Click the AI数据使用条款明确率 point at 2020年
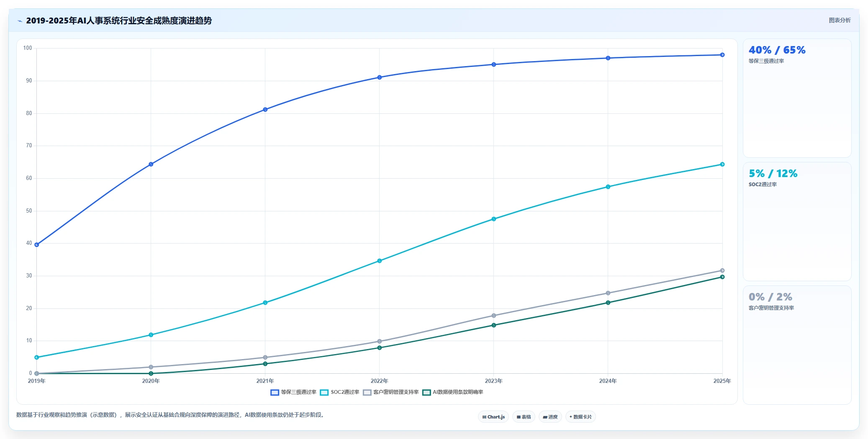The height and width of the screenshot is (439, 868). click(151, 373)
